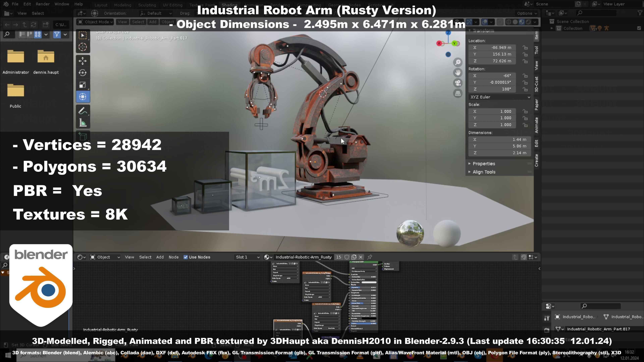Screen dimensions: 644x362
Task: Open the Tool sidebar tab
Action: pos(536,50)
